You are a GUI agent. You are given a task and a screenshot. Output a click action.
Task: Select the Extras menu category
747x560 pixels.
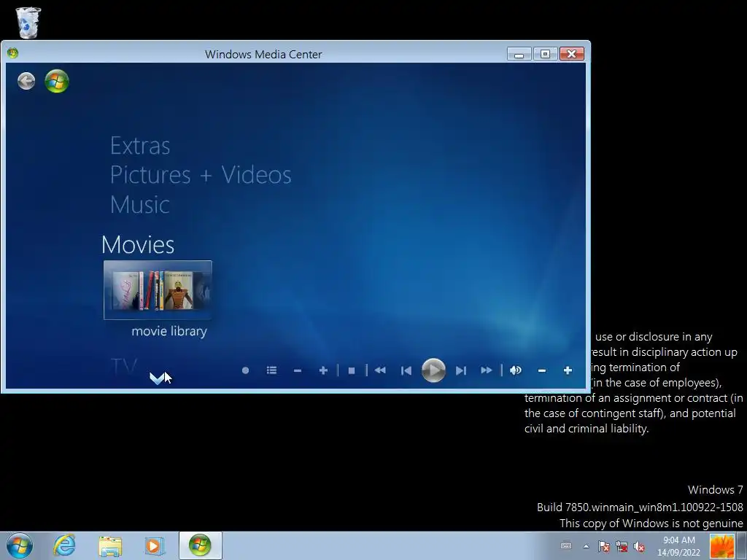pyautogui.click(x=140, y=146)
